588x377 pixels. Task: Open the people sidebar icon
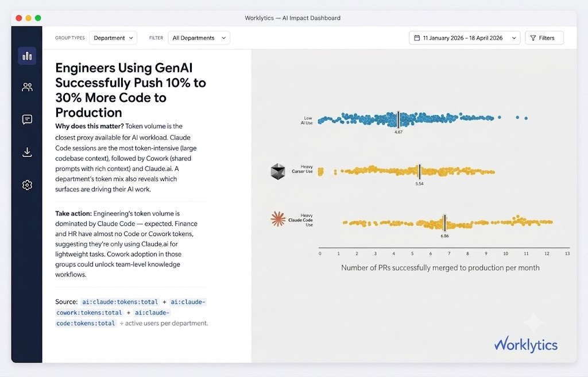pos(27,87)
